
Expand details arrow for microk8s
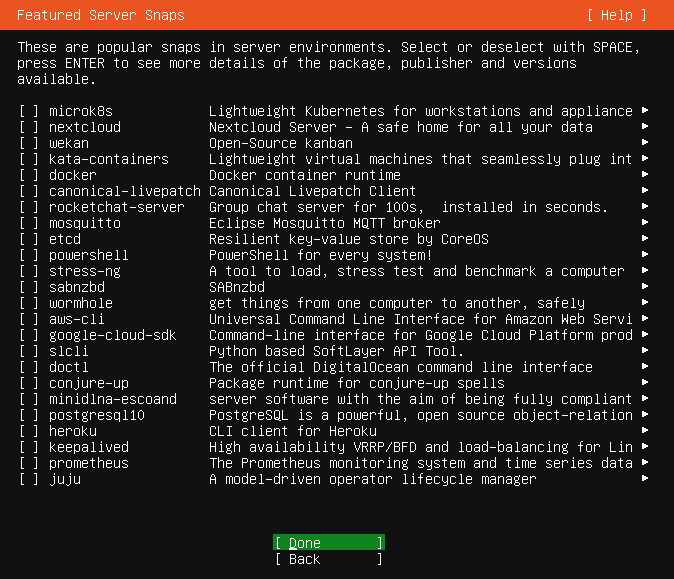[645, 110]
